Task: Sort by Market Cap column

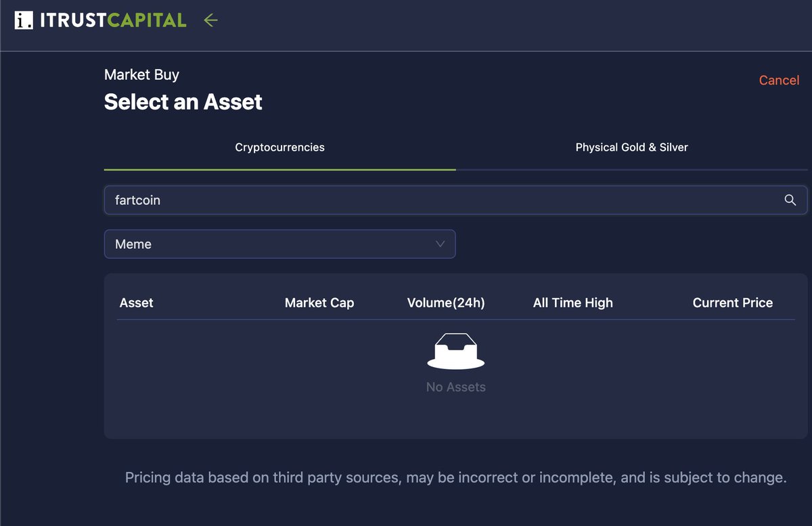Action: [x=319, y=303]
